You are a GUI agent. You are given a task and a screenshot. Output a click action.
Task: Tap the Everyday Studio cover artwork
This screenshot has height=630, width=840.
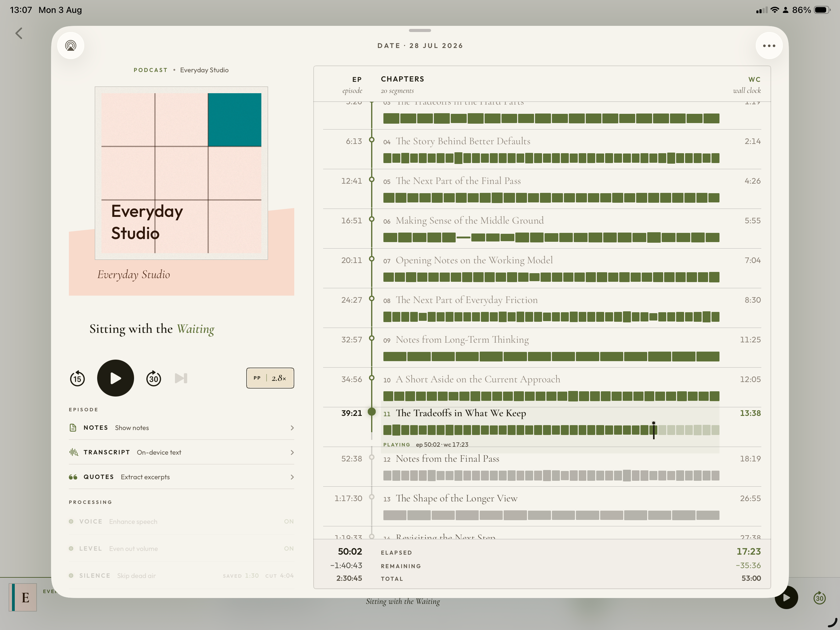point(181,173)
